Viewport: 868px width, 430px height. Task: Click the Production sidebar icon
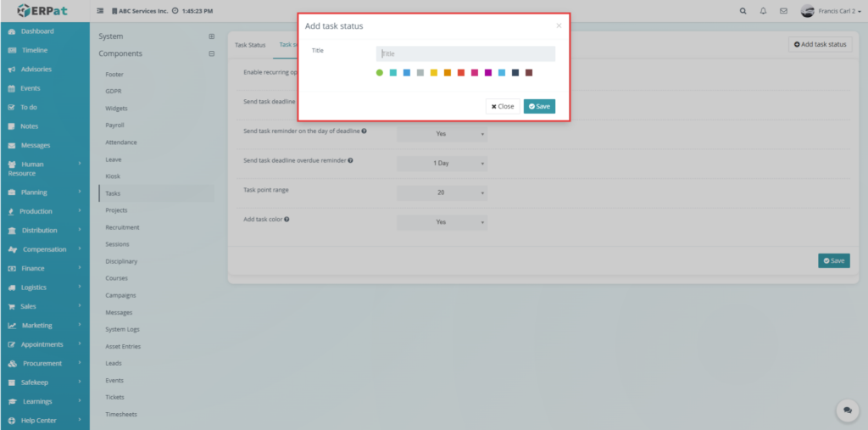click(12, 212)
